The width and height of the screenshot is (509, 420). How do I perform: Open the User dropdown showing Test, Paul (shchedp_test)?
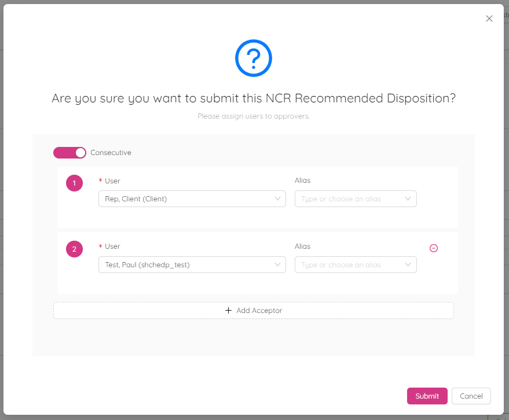coord(191,264)
